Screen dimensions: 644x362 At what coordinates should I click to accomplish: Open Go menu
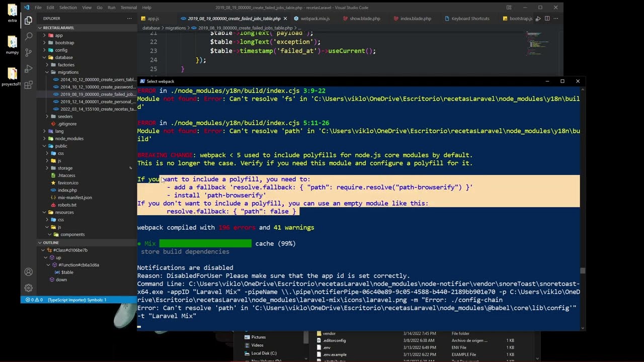click(100, 8)
